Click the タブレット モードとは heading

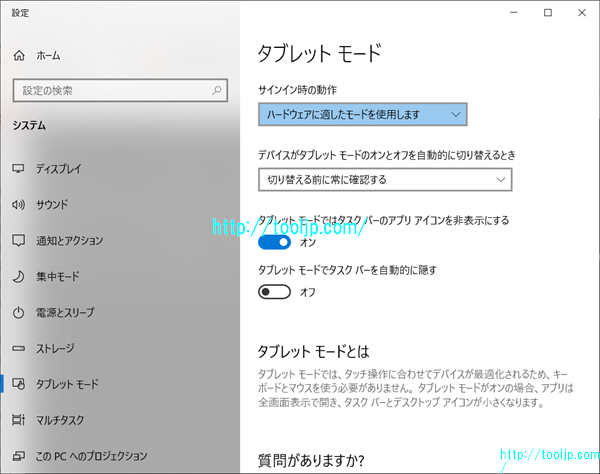[313, 351]
